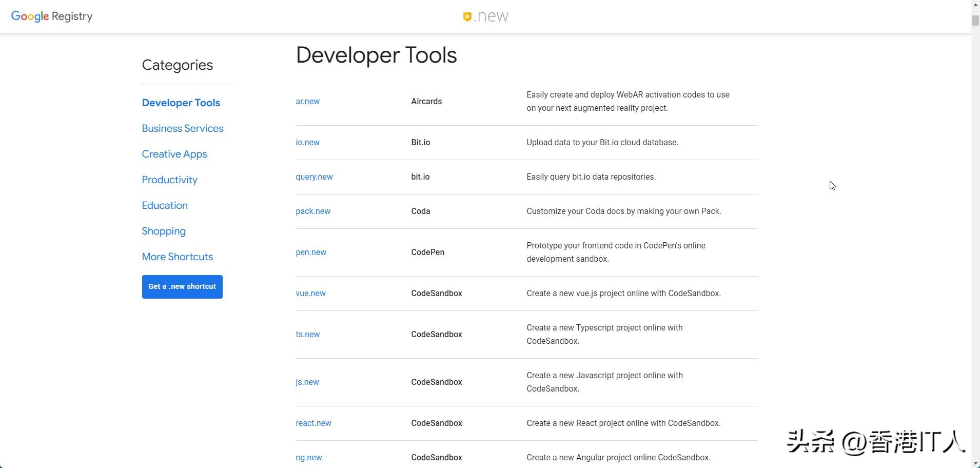Screen dimensions: 980x468
Task: Click the vue.new link
Action: pyautogui.click(x=310, y=294)
